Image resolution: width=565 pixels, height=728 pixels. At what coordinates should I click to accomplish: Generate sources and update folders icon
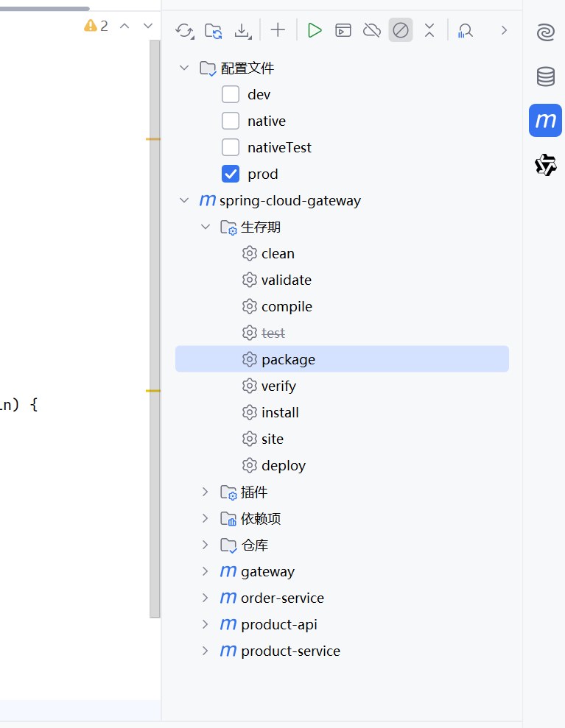click(214, 31)
